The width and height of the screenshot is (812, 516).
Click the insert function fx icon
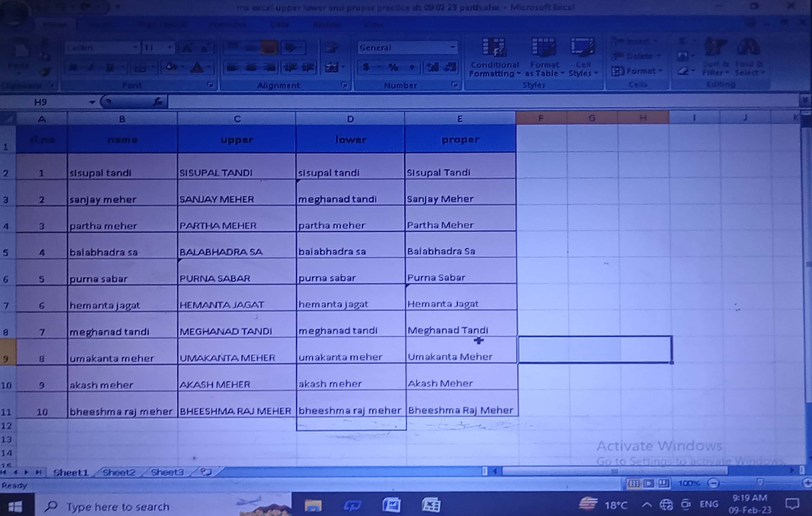158,102
